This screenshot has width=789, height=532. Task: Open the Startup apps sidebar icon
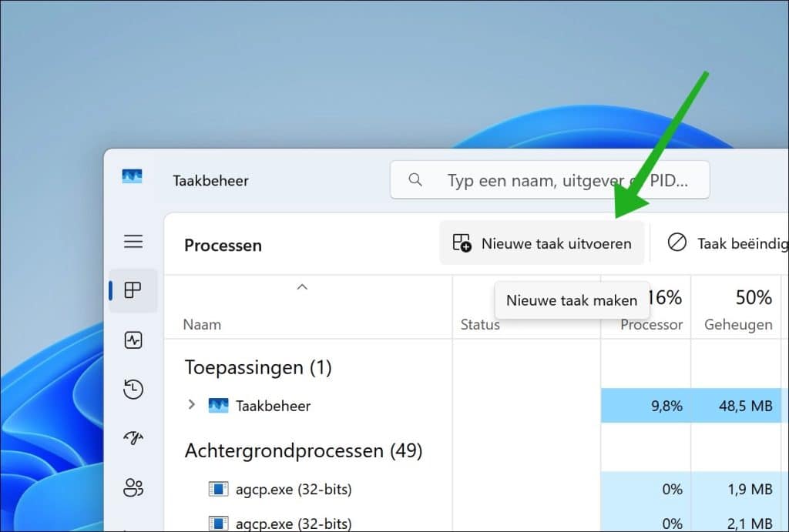[x=133, y=438]
